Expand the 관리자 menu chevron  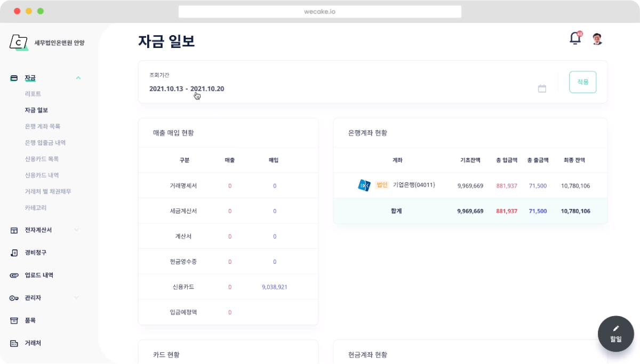coord(77,298)
